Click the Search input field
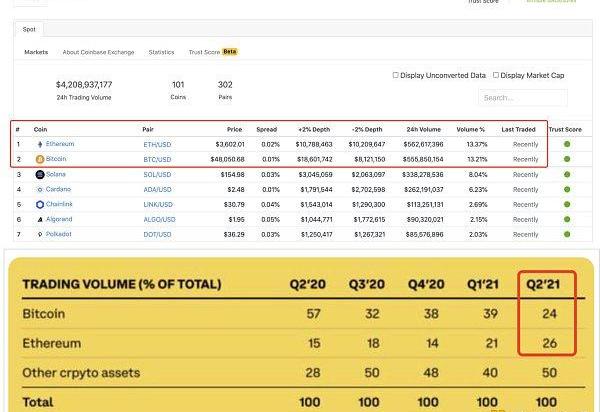 (522, 98)
